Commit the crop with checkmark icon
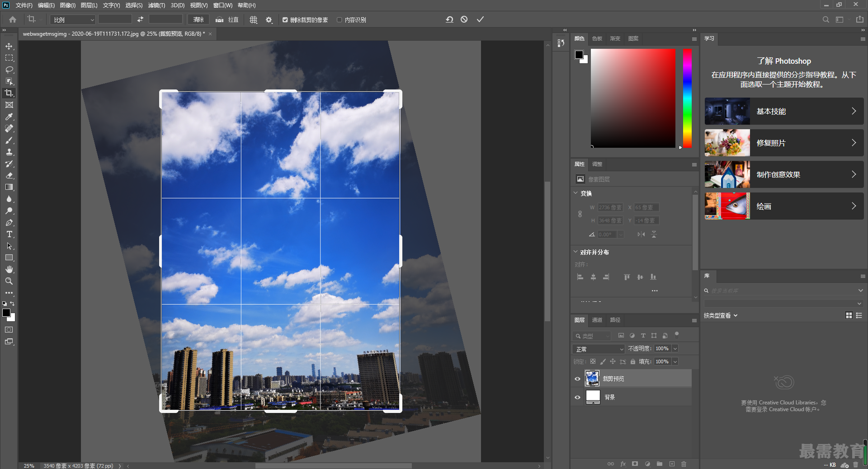This screenshot has height=469, width=868. [x=480, y=19]
